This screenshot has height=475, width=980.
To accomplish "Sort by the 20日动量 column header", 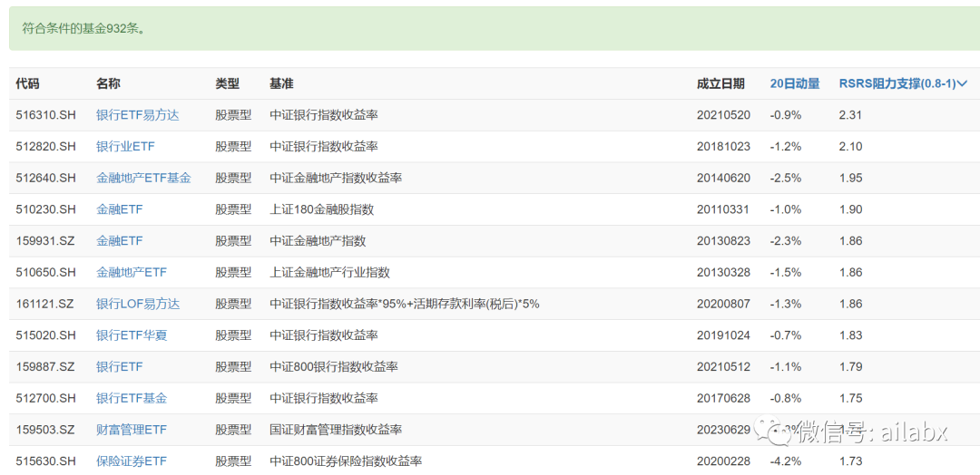I will tap(794, 83).
